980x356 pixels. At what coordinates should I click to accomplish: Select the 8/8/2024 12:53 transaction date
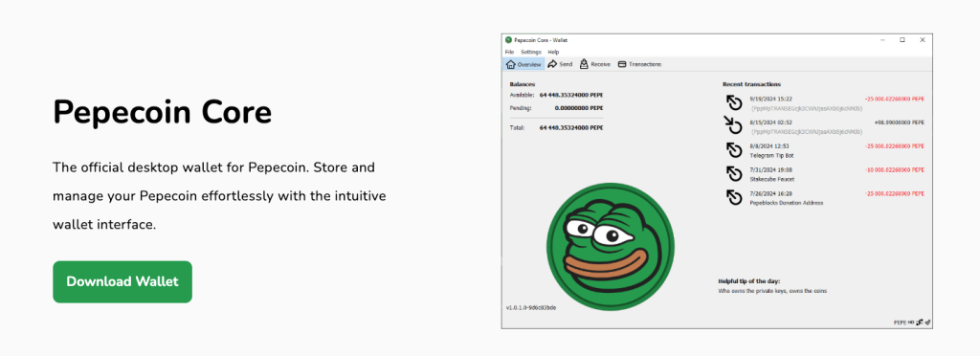[768, 146]
